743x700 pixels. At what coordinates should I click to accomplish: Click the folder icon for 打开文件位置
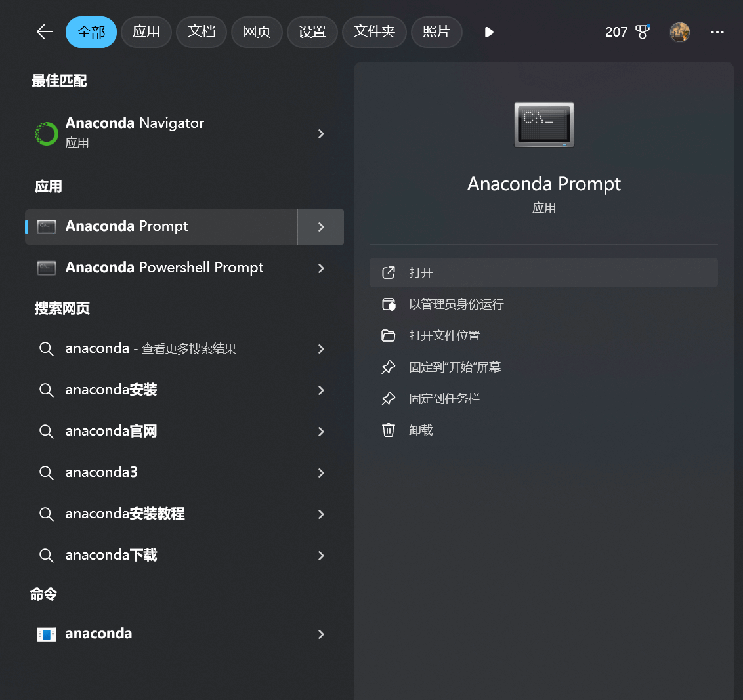[388, 335]
